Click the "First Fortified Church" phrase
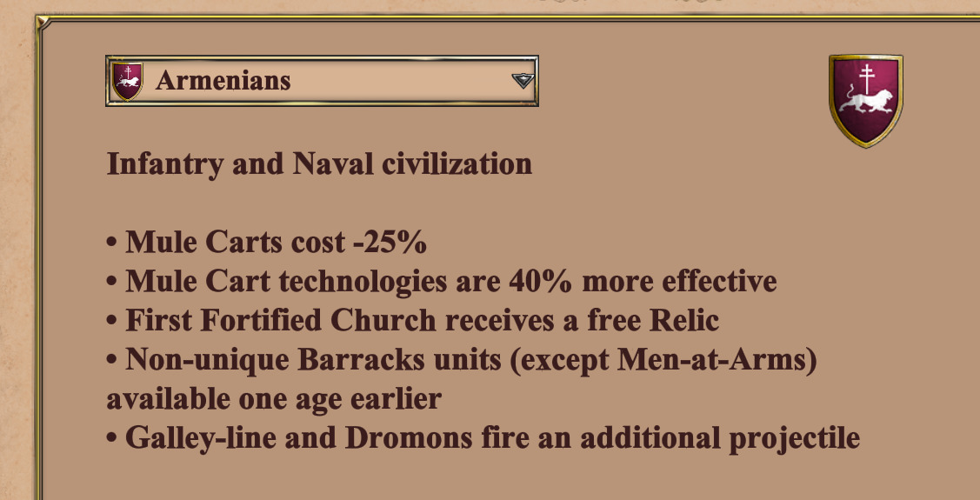Viewport: 980px width, 500px height. pyautogui.click(x=280, y=321)
